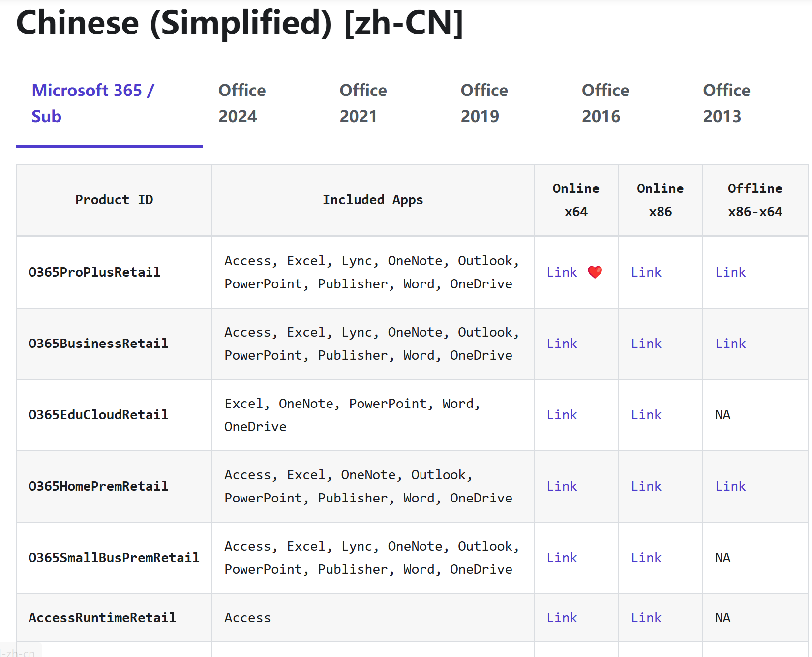Click the Online x64 column header
Viewport: 812px width, 657px height.
pos(576,200)
